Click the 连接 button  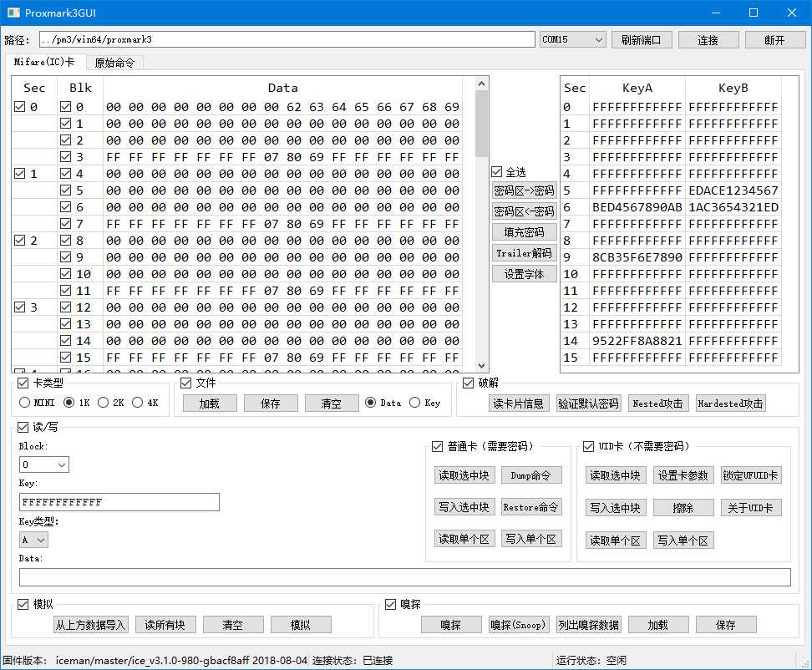pyautogui.click(x=708, y=40)
